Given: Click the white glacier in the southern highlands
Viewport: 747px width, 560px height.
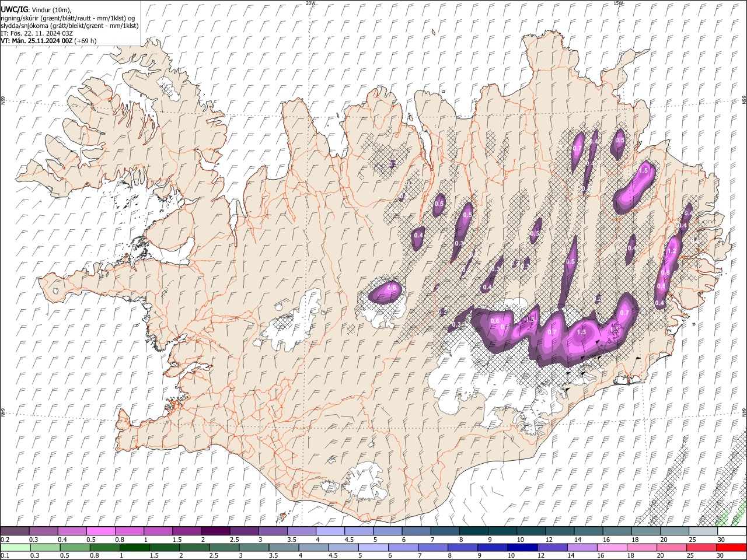Looking at the screenshot, I should pos(366,481).
